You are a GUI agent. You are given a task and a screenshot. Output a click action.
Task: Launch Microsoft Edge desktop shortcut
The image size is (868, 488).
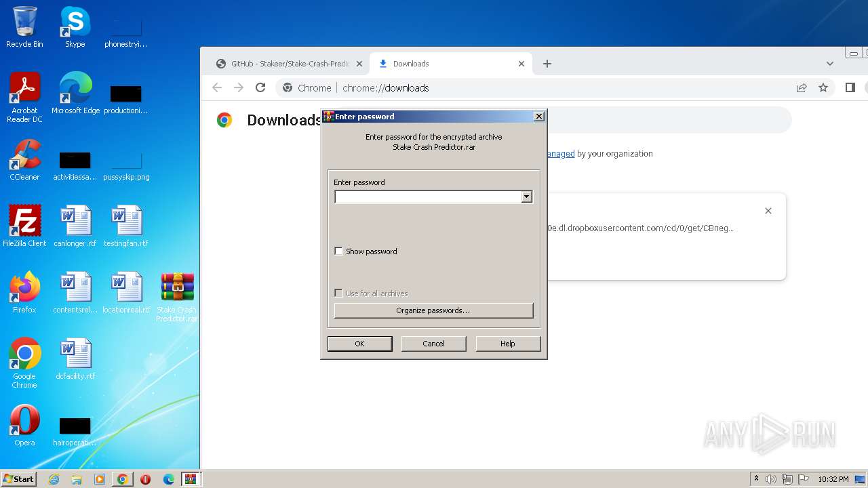pos(75,94)
